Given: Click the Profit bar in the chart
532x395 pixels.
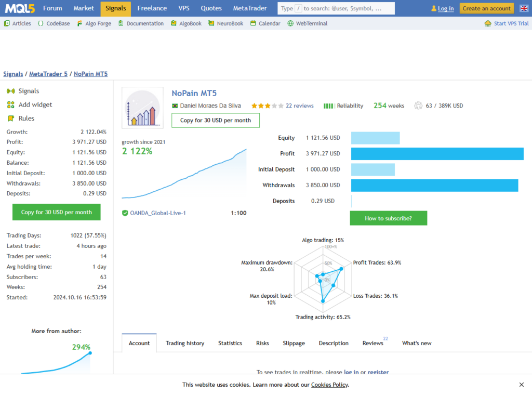Looking at the screenshot, I should point(437,154).
